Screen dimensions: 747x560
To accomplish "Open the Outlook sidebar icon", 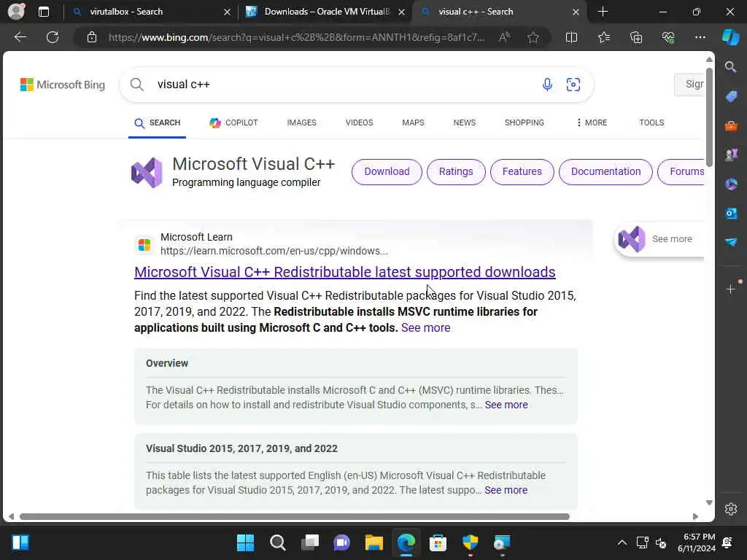I will click(731, 213).
